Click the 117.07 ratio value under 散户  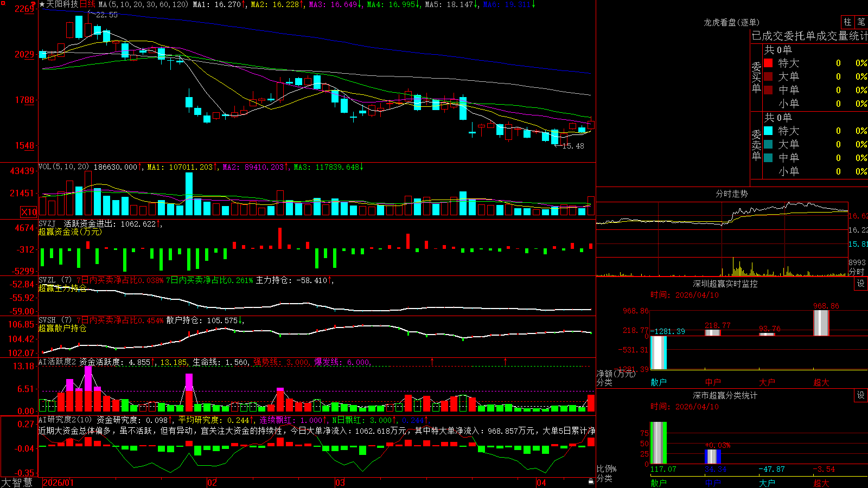pos(663,469)
